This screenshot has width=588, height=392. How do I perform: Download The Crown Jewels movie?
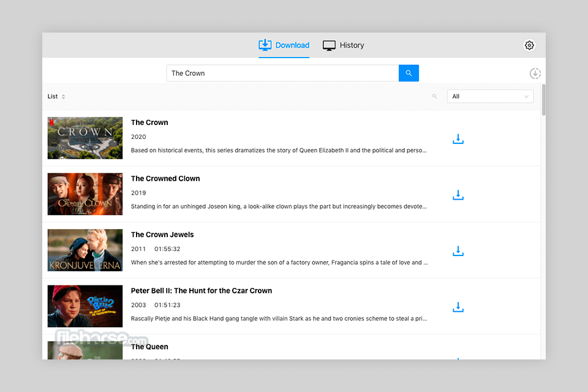coord(458,251)
